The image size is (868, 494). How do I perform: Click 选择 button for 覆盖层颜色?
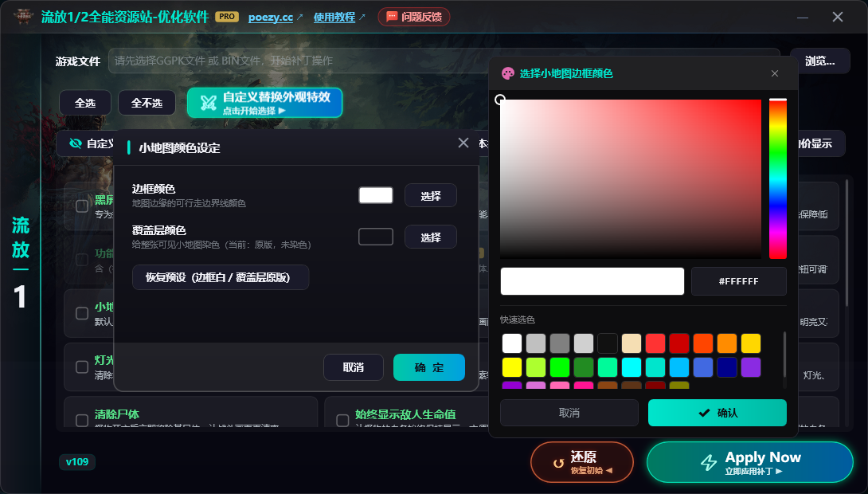(431, 237)
